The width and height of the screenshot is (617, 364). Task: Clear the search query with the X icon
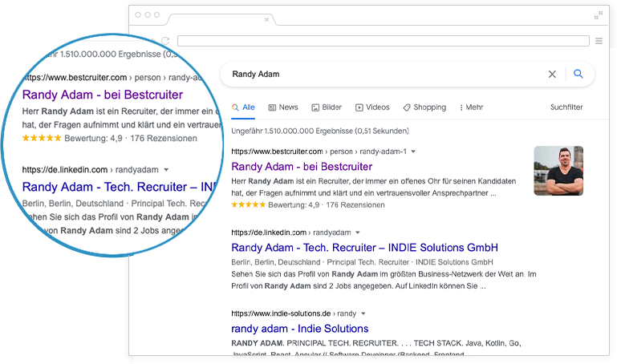[552, 74]
